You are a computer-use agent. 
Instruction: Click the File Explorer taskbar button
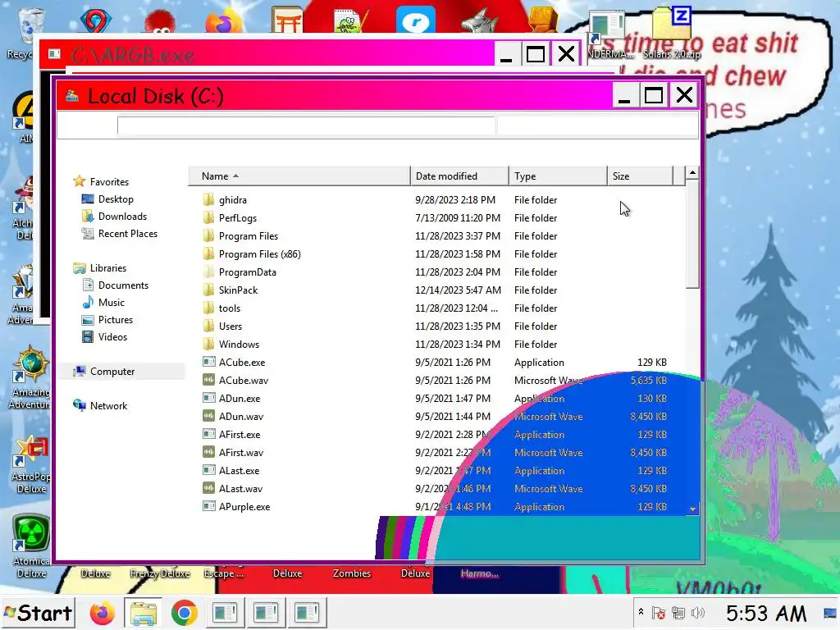click(x=143, y=613)
